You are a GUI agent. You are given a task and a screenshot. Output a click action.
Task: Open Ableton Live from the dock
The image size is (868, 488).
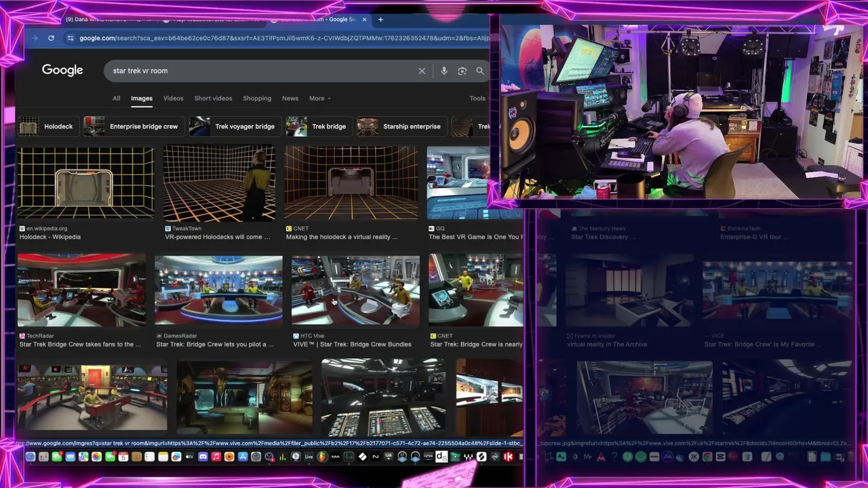[309, 457]
